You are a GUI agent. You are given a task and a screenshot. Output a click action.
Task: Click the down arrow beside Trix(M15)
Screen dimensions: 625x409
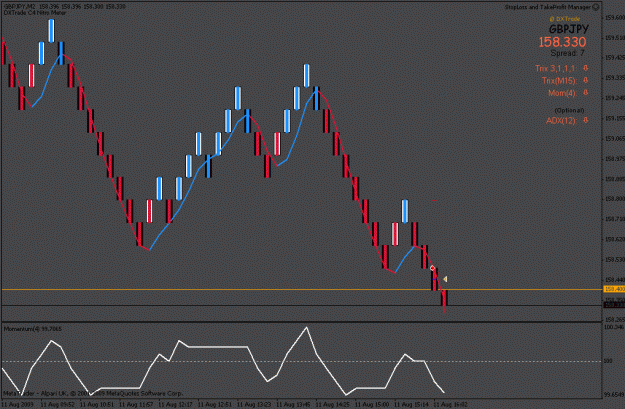point(586,81)
